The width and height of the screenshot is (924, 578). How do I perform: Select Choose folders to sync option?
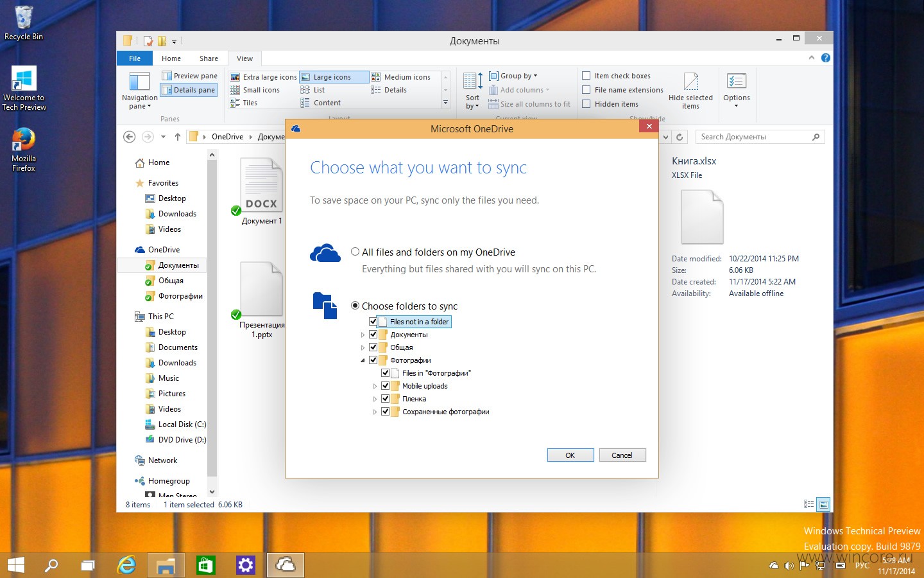pos(355,306)
